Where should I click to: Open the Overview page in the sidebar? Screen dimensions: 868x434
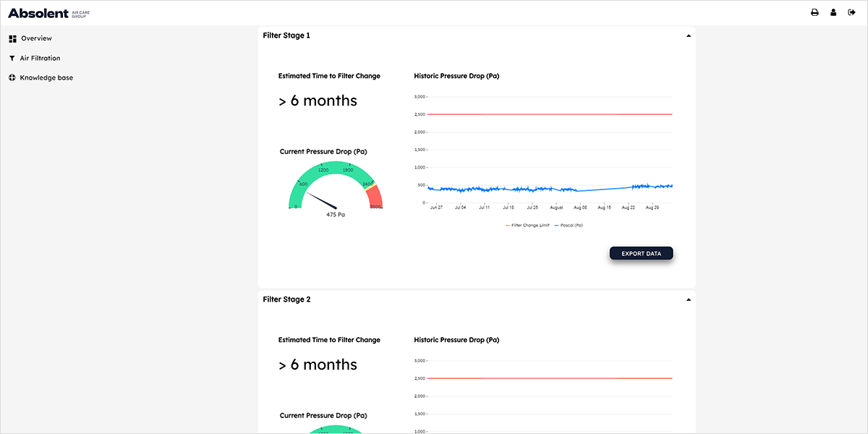30,38
